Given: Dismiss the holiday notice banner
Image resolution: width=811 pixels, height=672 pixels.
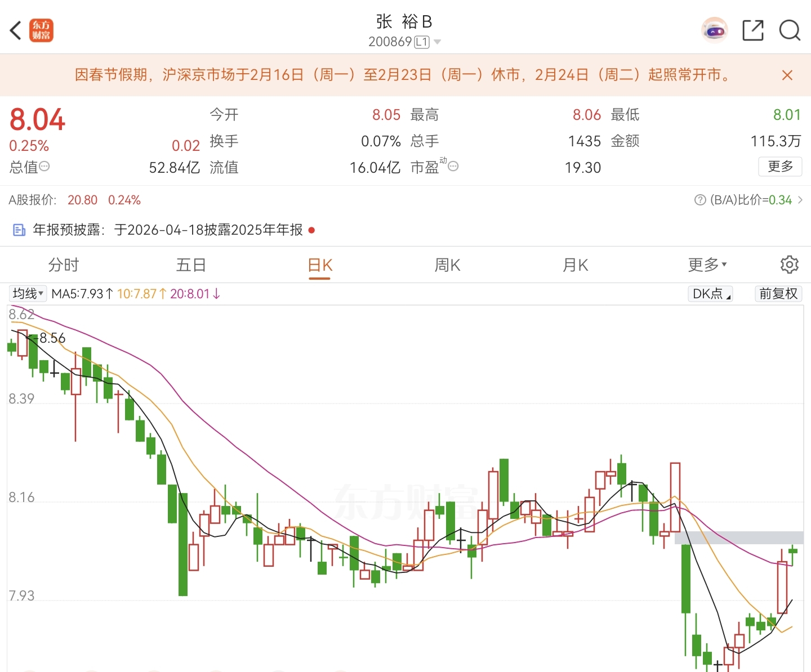Looking at the screenshot, I should pyautogui.click(x=787, y=75).
